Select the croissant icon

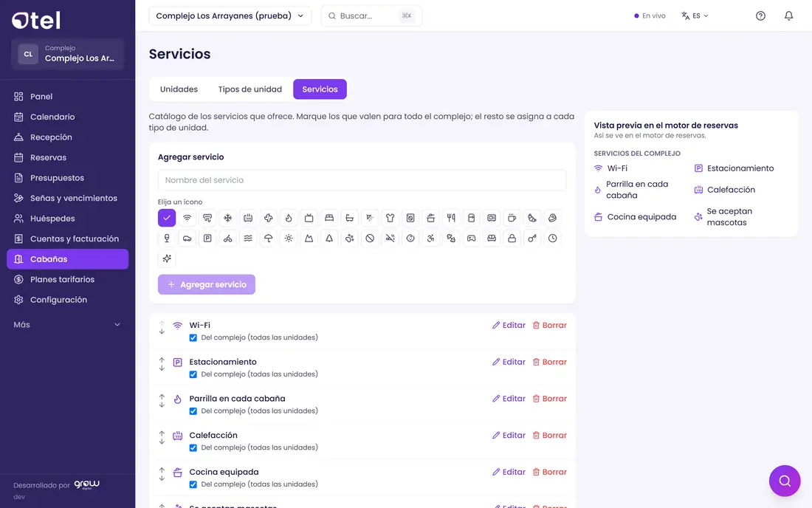[x=532, y=218]
